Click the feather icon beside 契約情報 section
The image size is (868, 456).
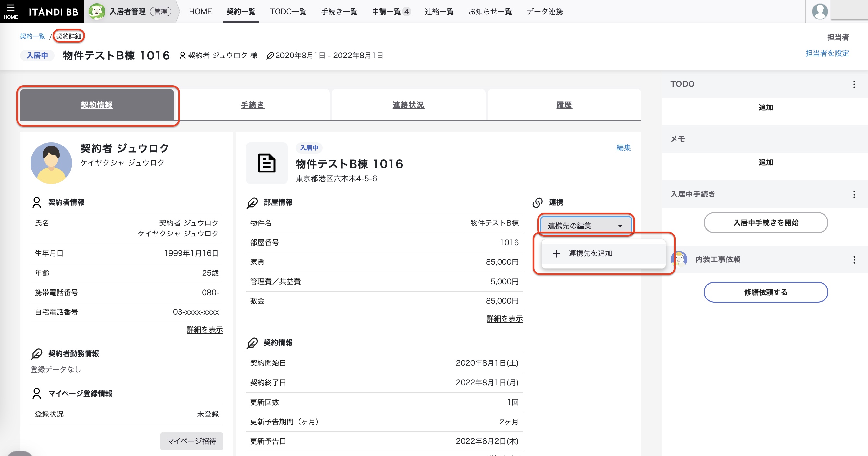pos(252,343)
